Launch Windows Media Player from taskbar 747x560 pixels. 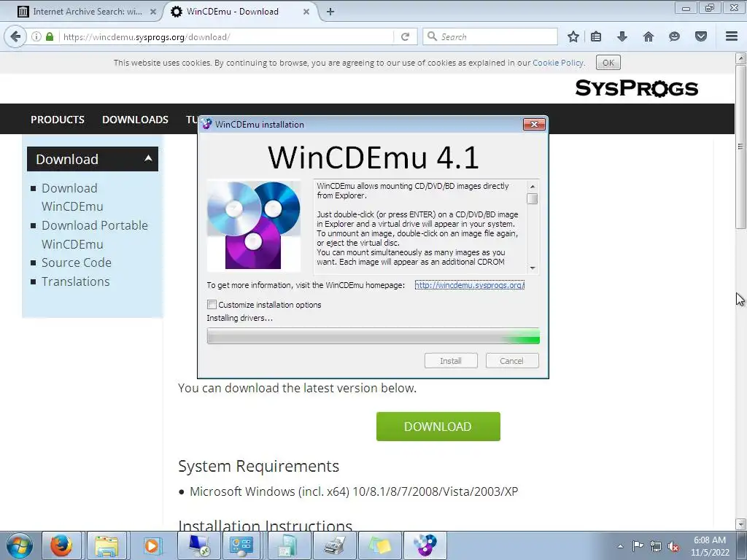click(x=152, y=545)
